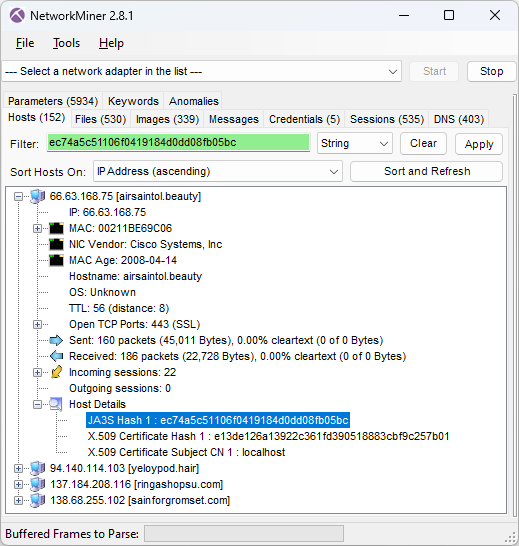This screenshot has width=519, height=546.
Task: Switch to the Messages tab
Action: (234, 119)
